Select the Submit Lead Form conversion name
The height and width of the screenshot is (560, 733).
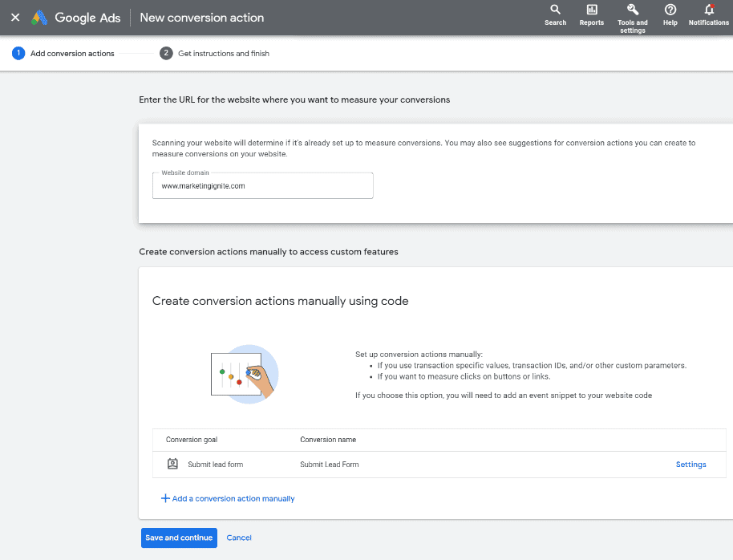click(329, 465)
